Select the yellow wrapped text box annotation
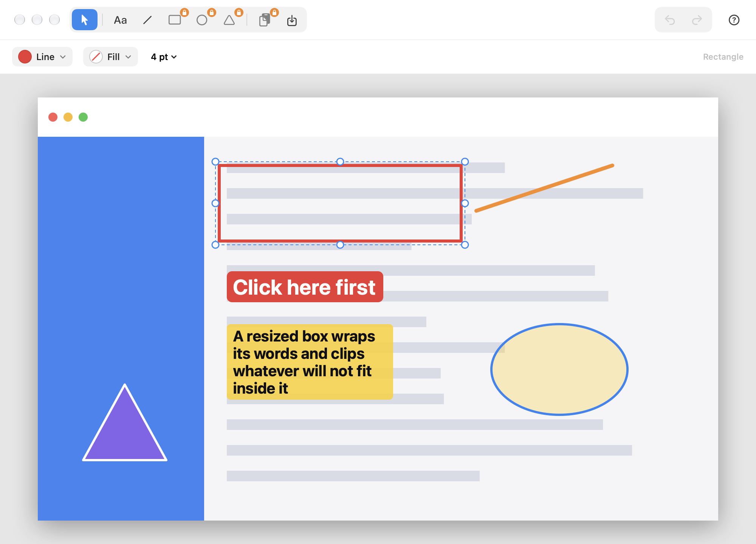 [x=310, y=362]
